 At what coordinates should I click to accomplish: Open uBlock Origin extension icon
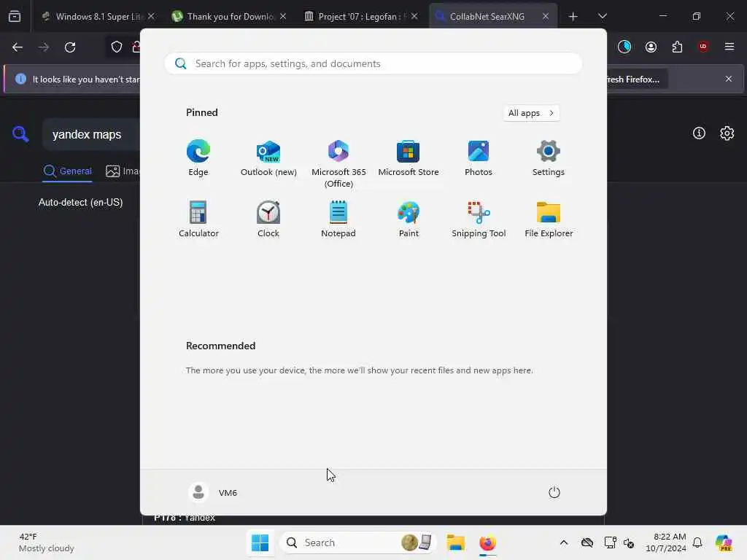coord(703,47)
